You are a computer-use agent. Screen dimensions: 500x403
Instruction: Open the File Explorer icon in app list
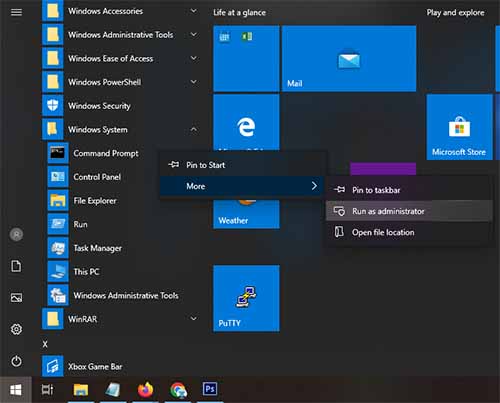pos(58,201)
